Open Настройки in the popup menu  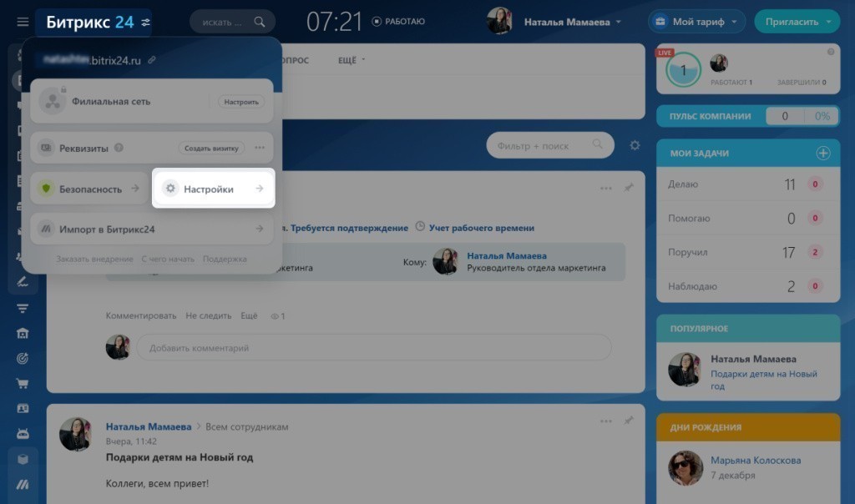(x=212, y=189)
